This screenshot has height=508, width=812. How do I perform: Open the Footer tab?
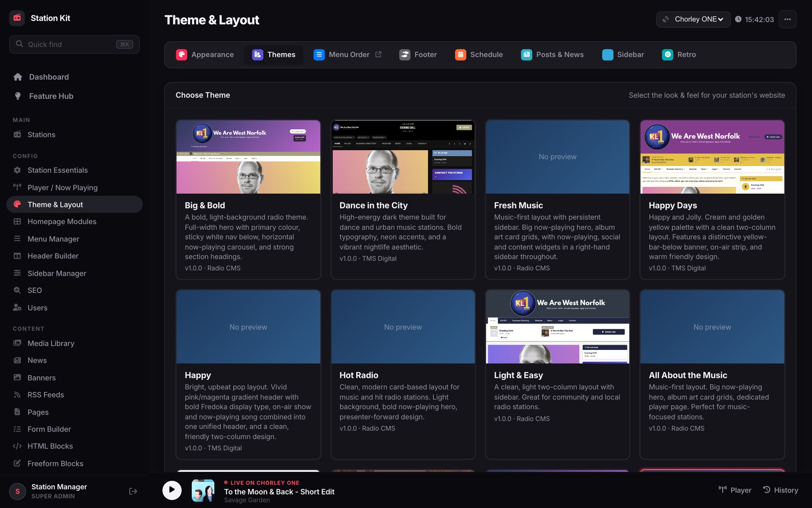418,55
